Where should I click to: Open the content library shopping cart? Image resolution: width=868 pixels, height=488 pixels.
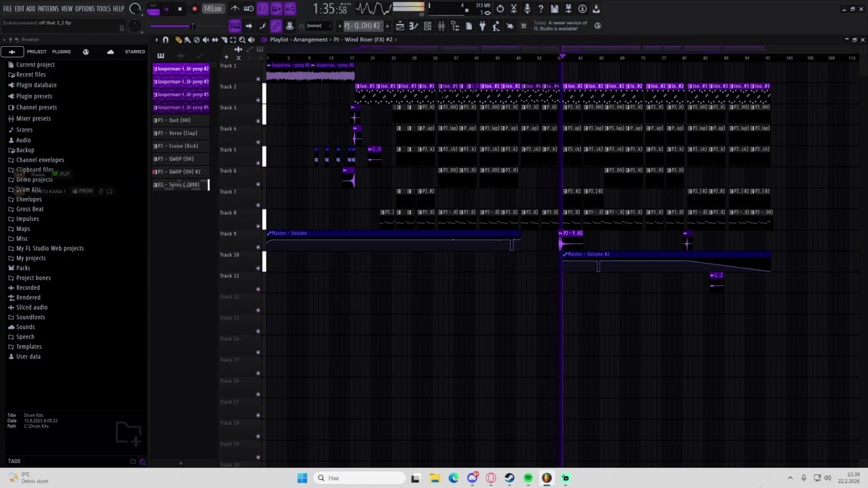[523, 26]
